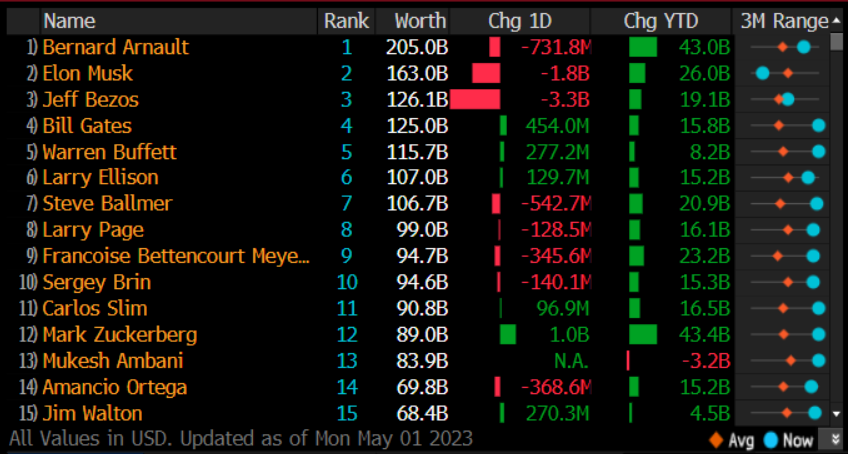848x454 pixels.
Task: Click Bernard Arnault's green YTD bar
Action: [x=643, y=47]
